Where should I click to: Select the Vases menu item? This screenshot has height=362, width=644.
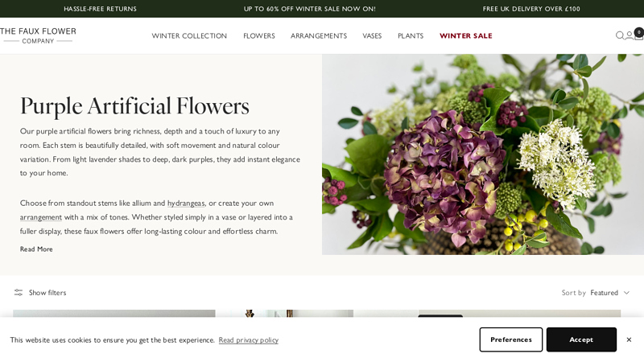372,35
